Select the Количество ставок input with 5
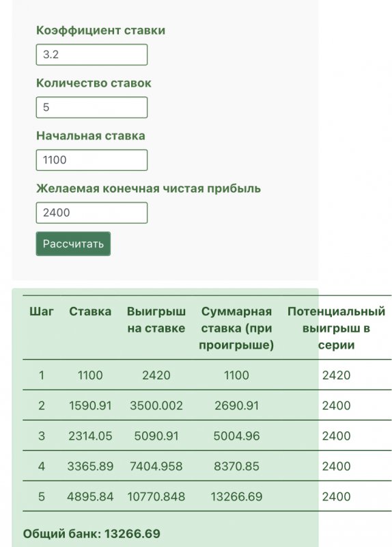This screenshot has height=547, width=392. [92, 107]
